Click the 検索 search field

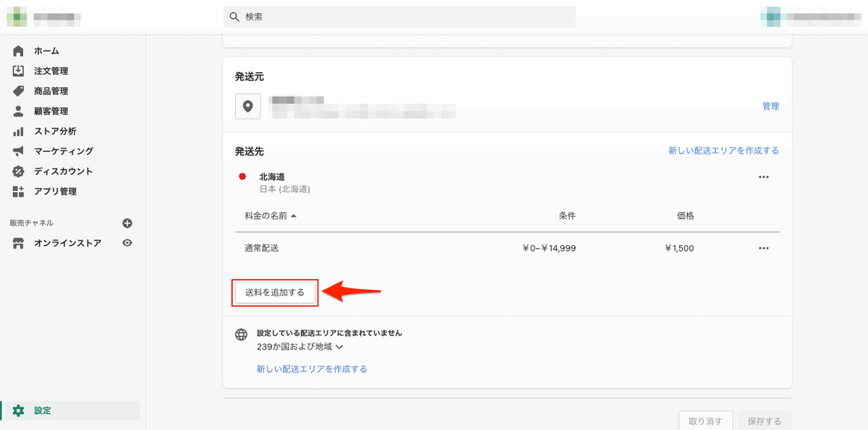pos(399,17)
